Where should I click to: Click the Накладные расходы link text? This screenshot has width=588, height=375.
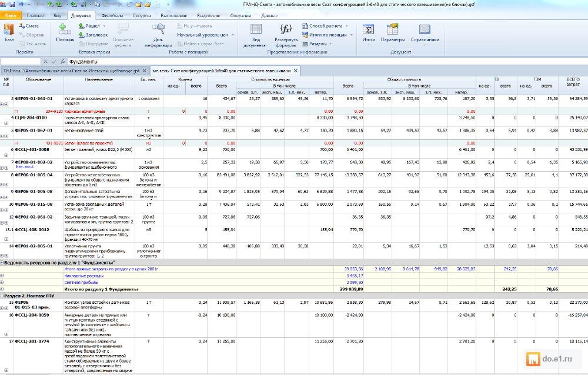(x=84, y=276)
